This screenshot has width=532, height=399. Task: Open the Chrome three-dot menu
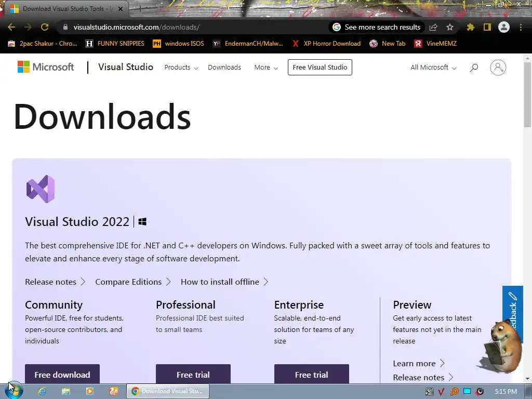(x=521, y=27)
